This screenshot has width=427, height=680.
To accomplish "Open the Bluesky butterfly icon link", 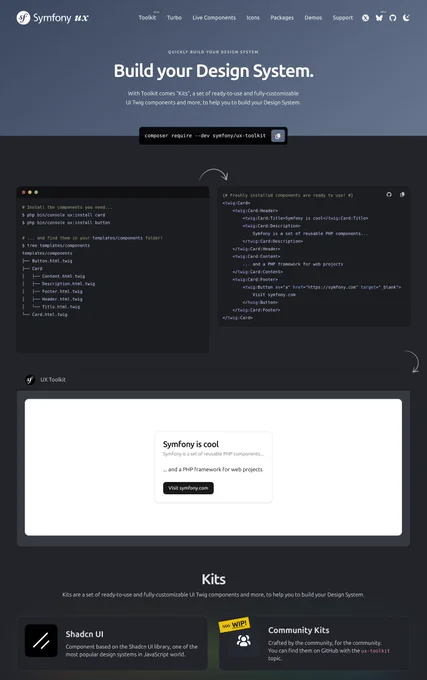I will click(379, 18).
